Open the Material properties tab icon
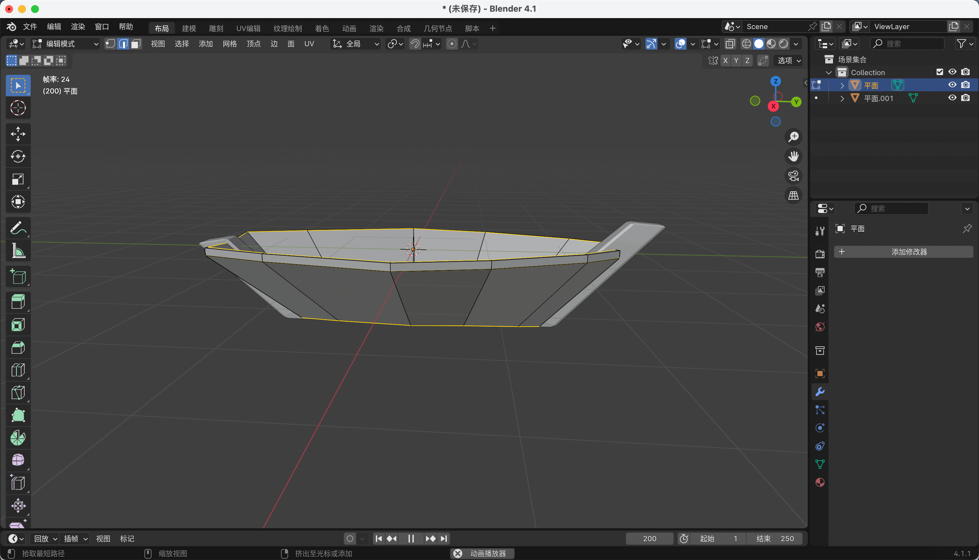The image size is (979, 560). click(x=820, y=482)
